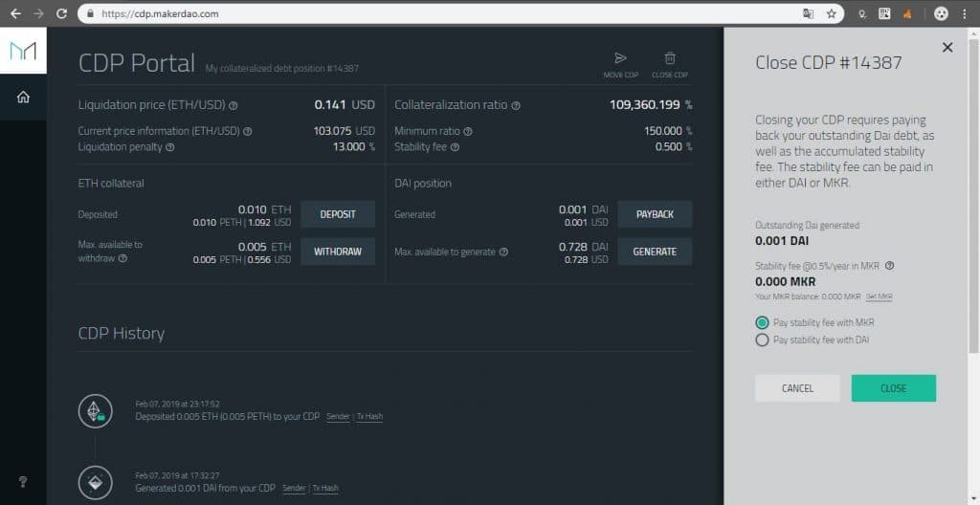Screen dimensions: 980x505
Task: Open Sender link of the Generated entry
Action: (x=294, y=488)
